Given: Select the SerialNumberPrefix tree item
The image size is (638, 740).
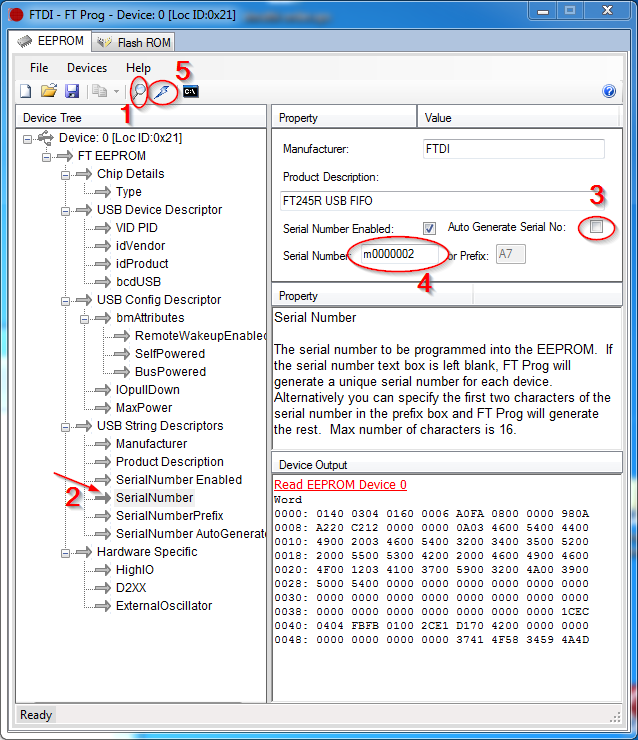Looking at the screenshot, I should pyautogui.click(x=169, y=515).
